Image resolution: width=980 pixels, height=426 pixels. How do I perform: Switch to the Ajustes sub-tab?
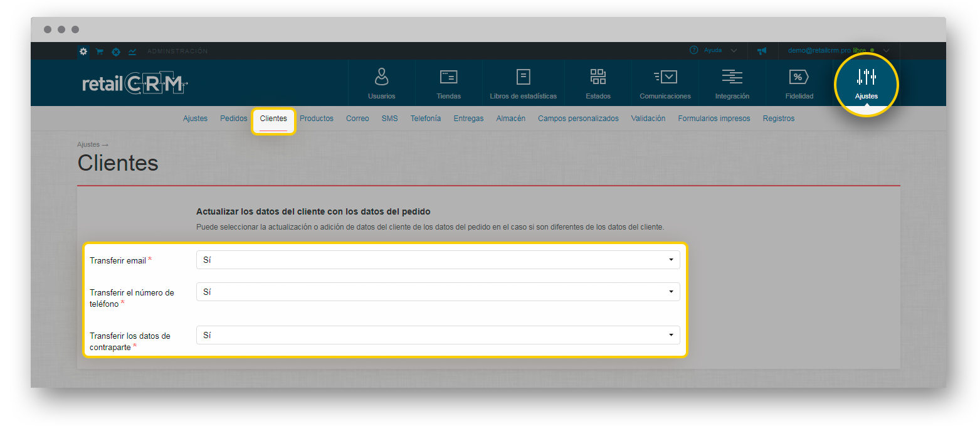click(195, 119)
